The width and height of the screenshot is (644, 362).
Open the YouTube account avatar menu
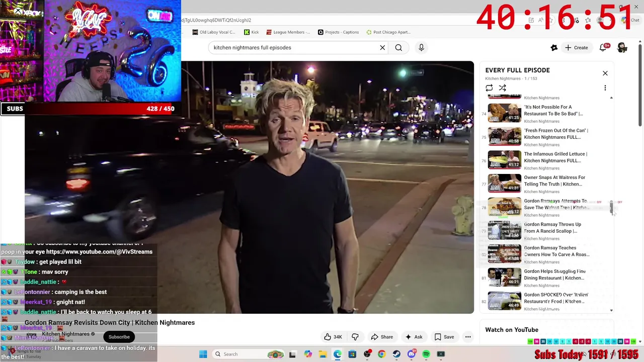622,48
